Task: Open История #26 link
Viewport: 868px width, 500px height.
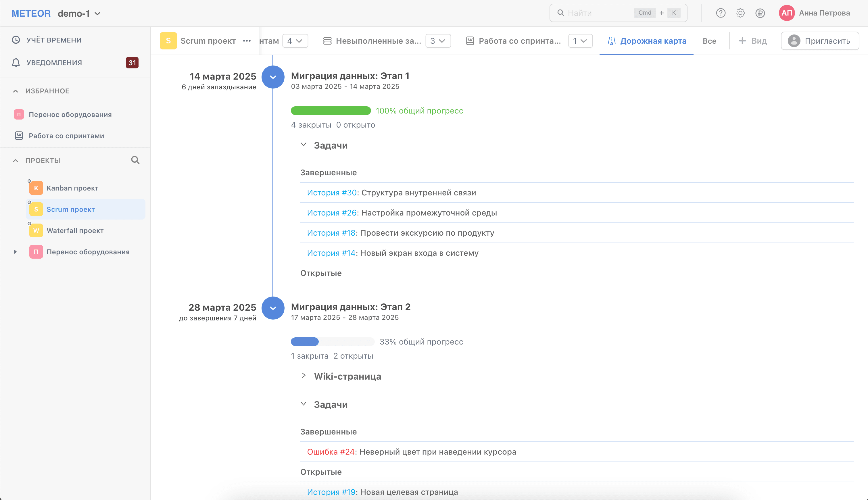Action: (x=332, y=213)
